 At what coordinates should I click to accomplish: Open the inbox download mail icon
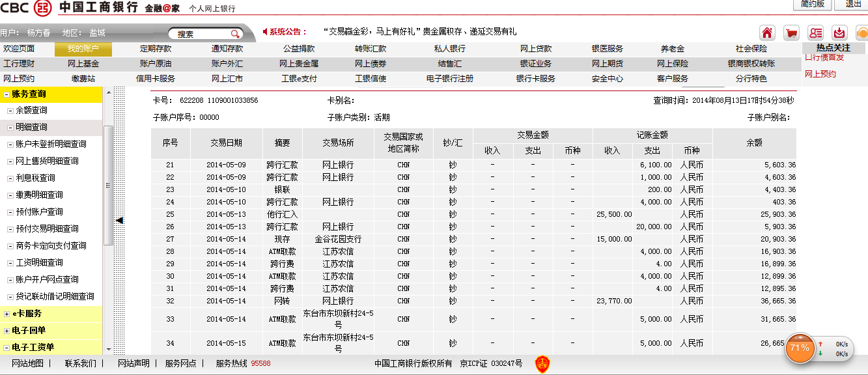point(840,33)
